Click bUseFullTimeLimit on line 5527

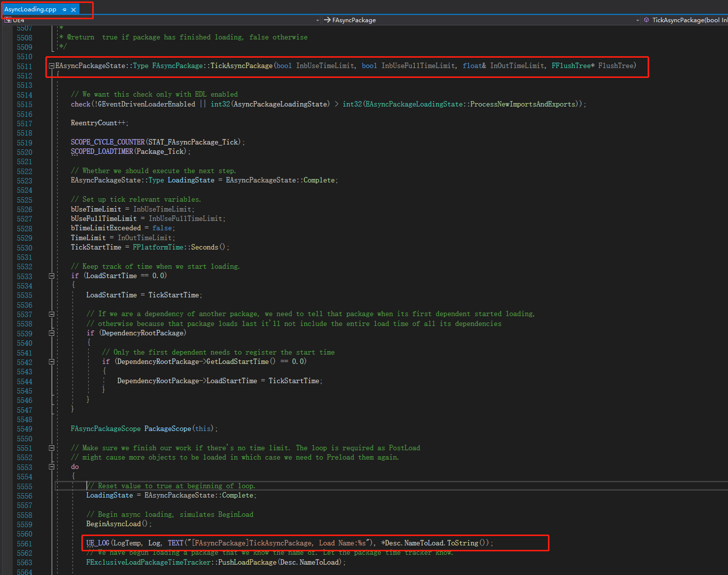104,218
